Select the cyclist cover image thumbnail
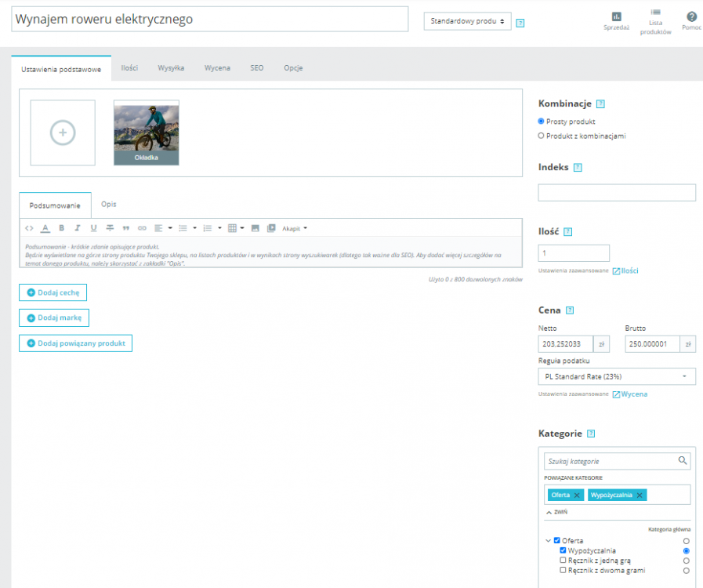This screenshot has width=703, height=588. pyautogui.click(x=146, y=132)
